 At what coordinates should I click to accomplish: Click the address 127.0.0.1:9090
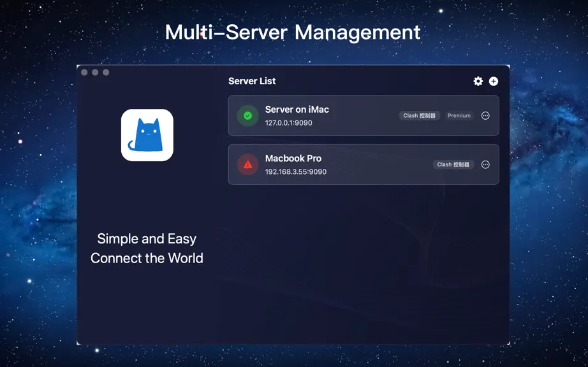point(288,123)
